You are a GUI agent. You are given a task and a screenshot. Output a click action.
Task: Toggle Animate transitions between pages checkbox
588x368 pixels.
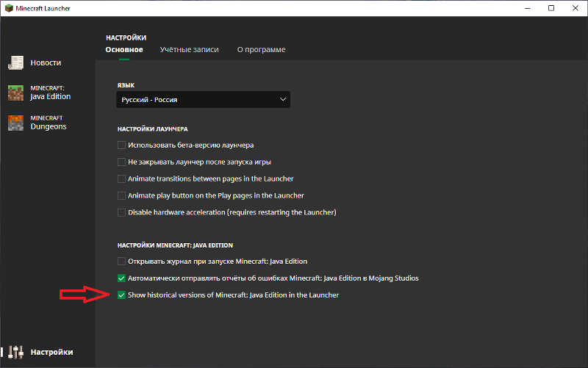tap(122, 179)
